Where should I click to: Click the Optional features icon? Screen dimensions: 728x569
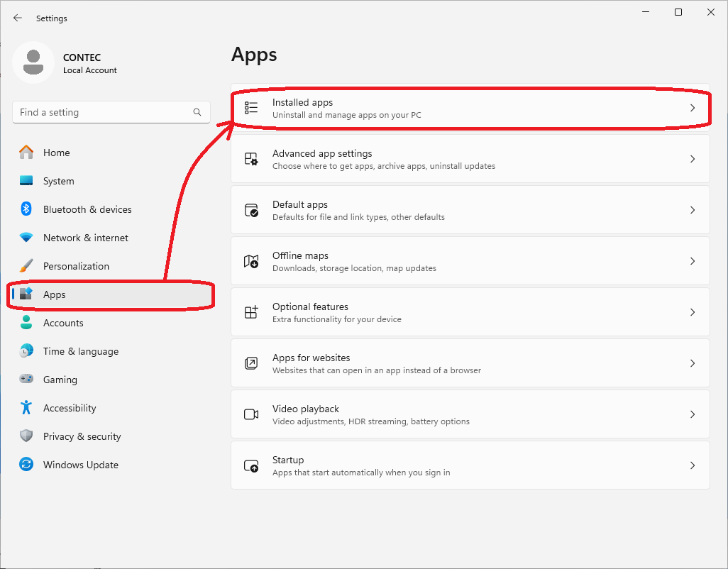click(x=251, y=312)
